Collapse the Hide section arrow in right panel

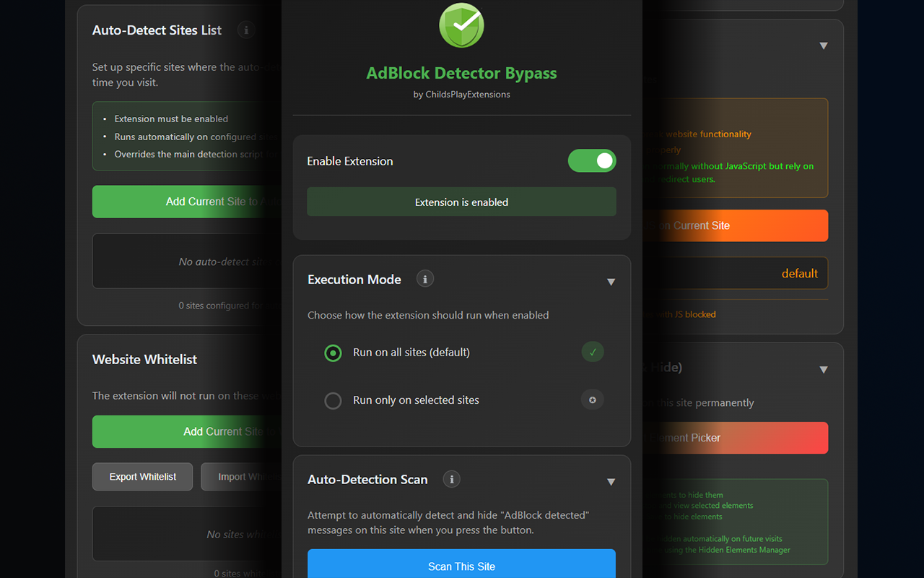[x=824, y=370]
